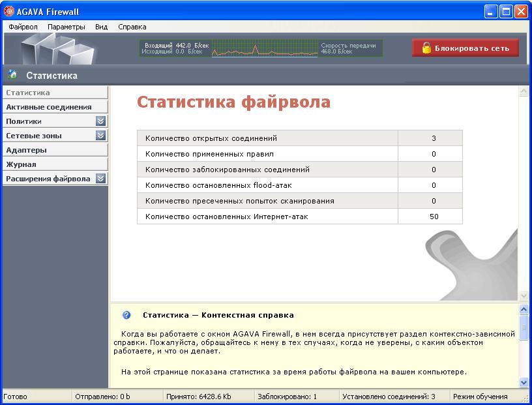Select Статистика in the sidebar
532x405 pixels.
pyautogui.click(x=55, y=93)
